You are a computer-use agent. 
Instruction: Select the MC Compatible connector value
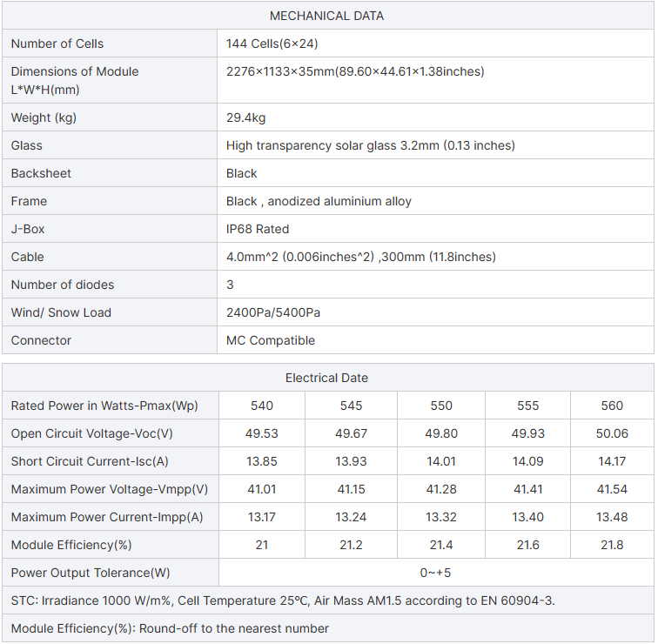[271, 340]
